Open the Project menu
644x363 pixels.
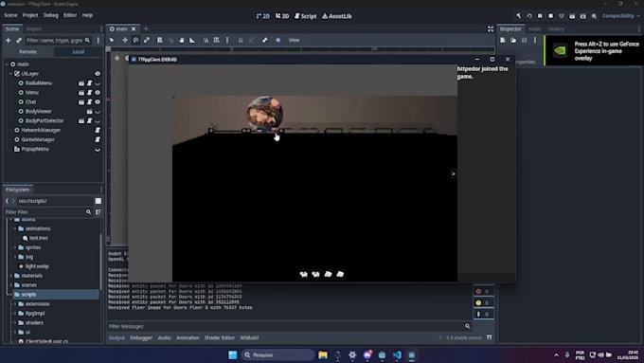click(x=30, y=15)
